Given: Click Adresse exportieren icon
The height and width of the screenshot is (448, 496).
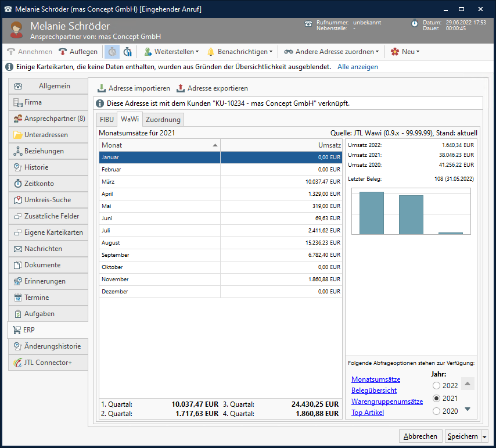Looking at the screenshot, I should pyautogui.click(x=181, y=88).
